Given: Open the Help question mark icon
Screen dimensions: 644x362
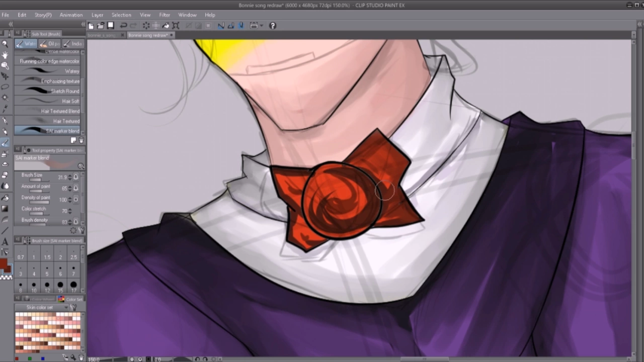Looking at the screenshot, I should (x=273, y=26).
